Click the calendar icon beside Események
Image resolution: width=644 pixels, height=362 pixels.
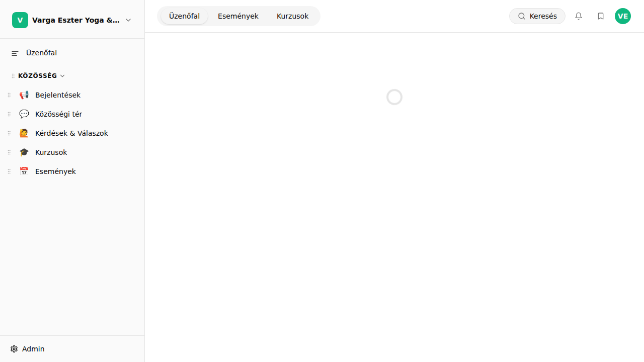(x=24, y=171)
